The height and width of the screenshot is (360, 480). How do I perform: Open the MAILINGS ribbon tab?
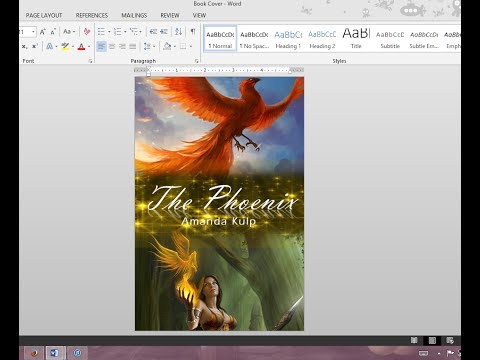tap(134, 15)
